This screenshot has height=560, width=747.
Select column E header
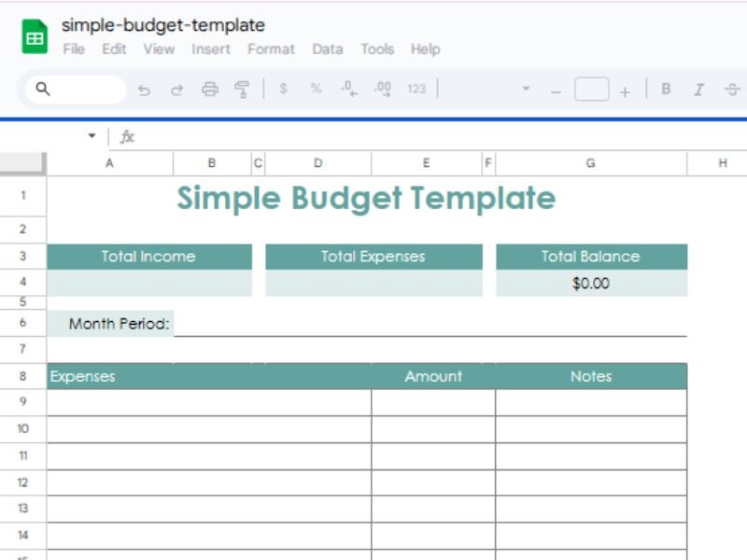427,163
